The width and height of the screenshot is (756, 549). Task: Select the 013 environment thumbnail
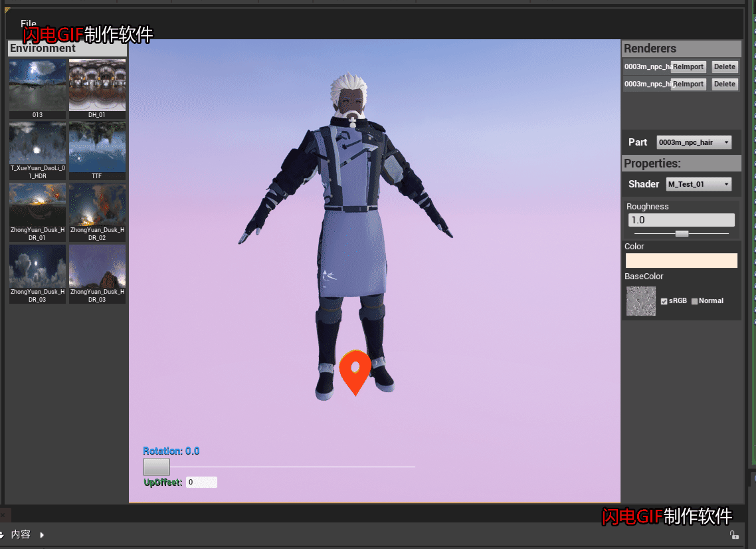pos(37,85)
